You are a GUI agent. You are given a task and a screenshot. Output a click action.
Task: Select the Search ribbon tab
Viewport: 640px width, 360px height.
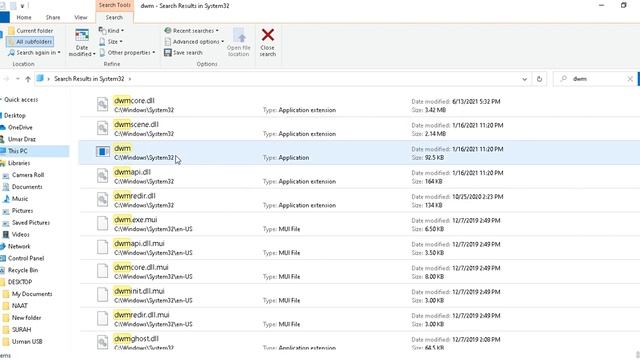(x=114, y=18)
